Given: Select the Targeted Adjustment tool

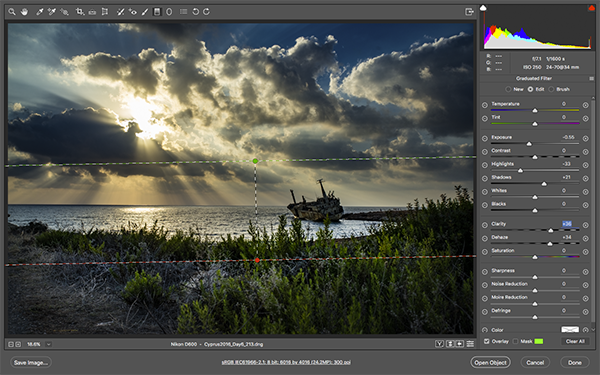Looking at the screenshot, I should click(x=64, y=12).
